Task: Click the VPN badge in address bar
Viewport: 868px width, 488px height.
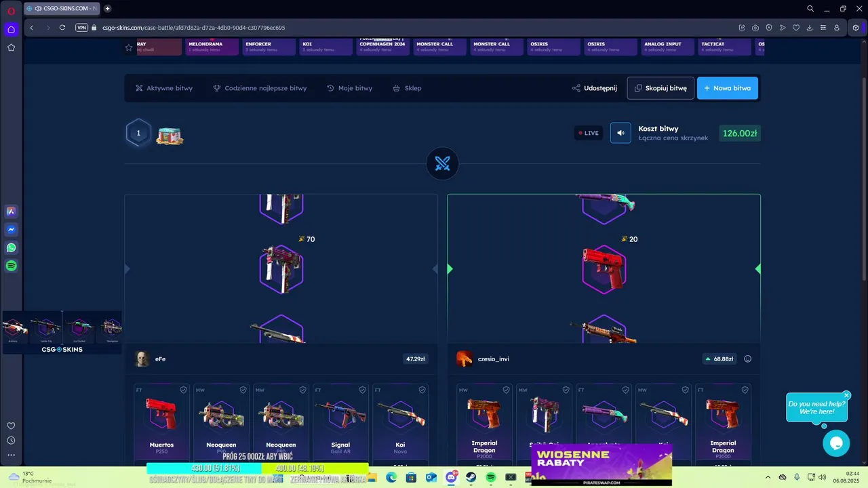Action: pyautogui.click(x=82, y=28)
